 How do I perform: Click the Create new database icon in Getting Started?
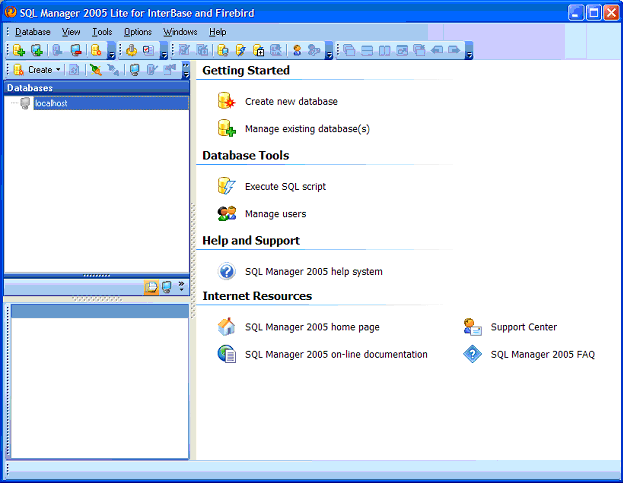coord(226,101)
